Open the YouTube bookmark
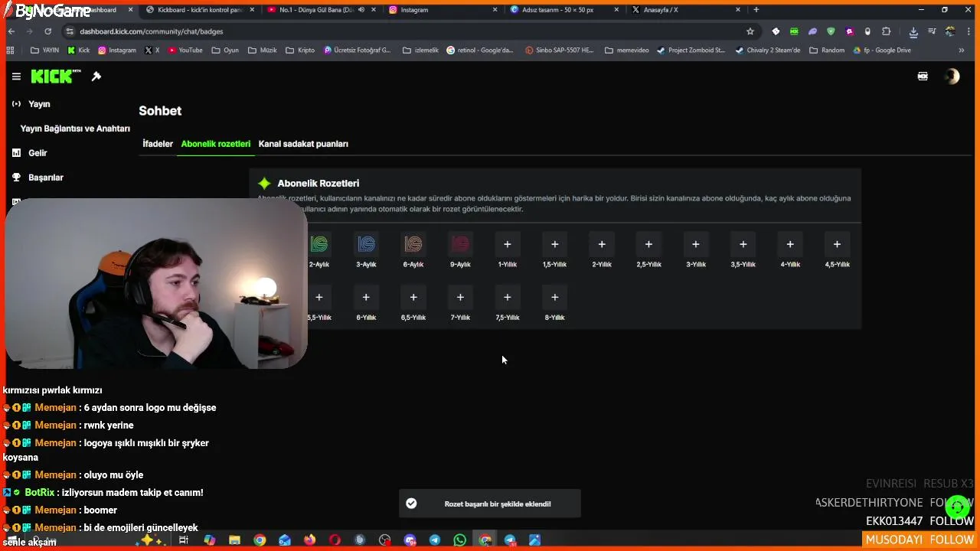The height and width of the screenshot is (551, 980). (185, 51)
